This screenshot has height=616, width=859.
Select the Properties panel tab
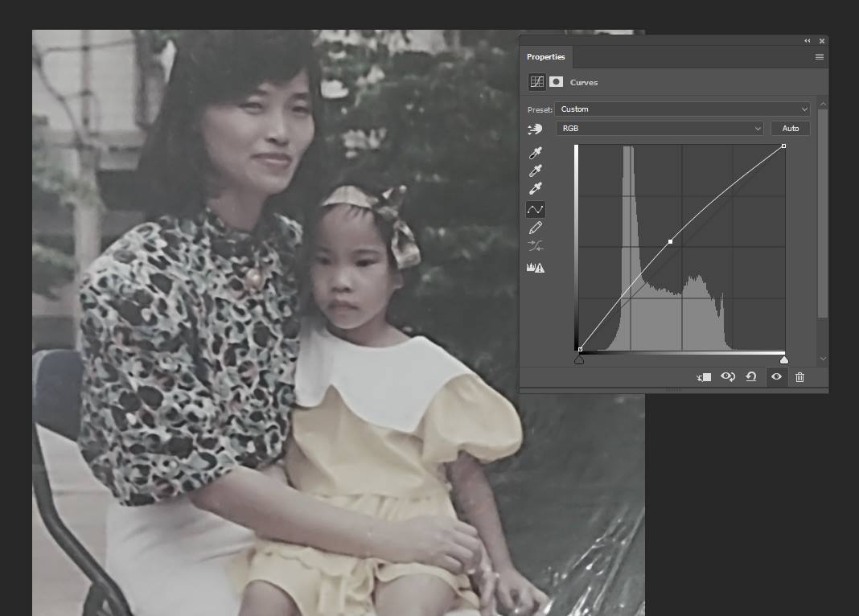click(546, 57)
